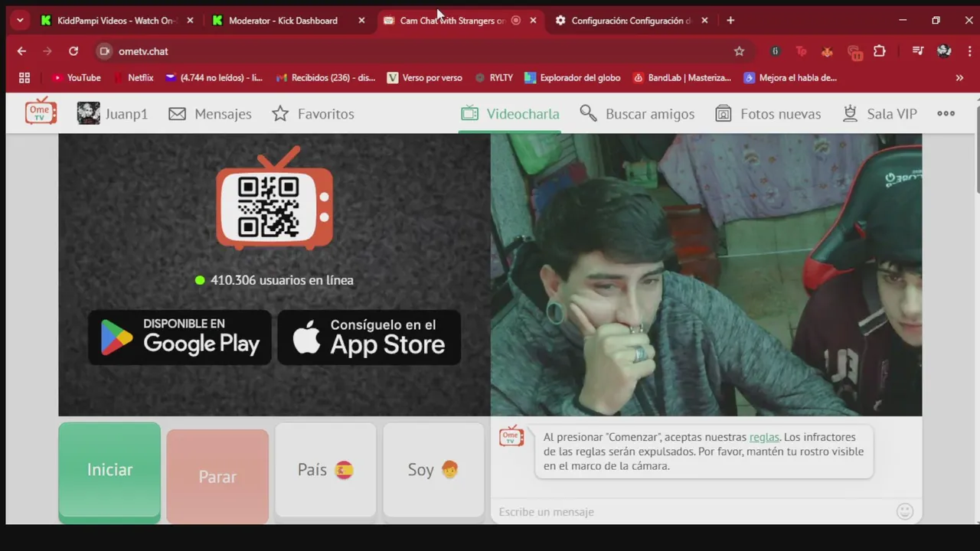This screenshot has width=980, height=551.
Task: Open the three-dots more menu in the site header
Action: 946,113
